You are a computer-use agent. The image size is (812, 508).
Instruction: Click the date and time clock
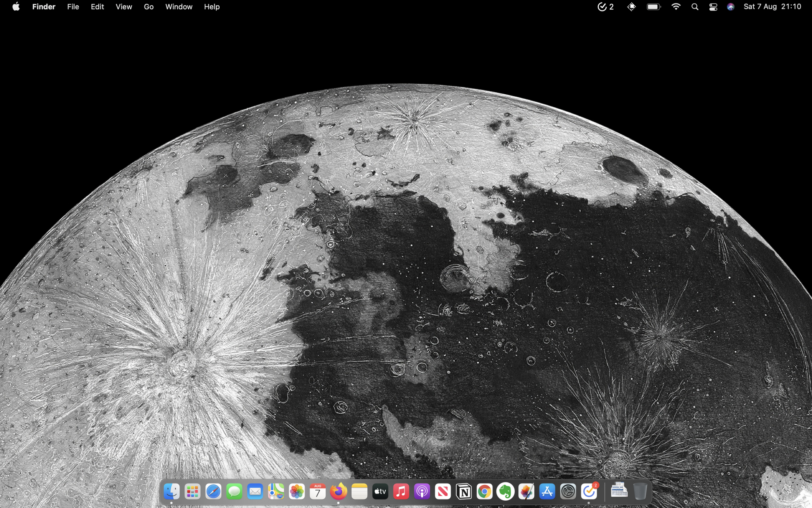tap(772, 7)
